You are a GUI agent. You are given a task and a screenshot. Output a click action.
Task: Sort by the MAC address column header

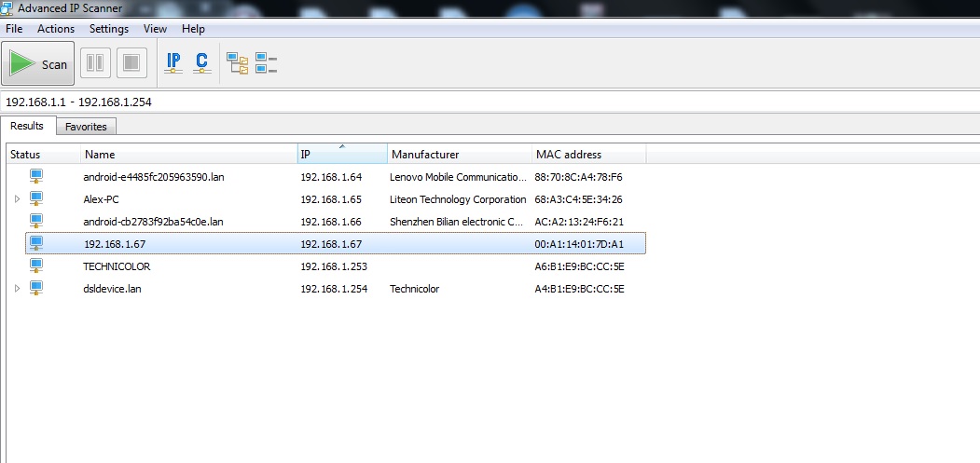[589, 155]
